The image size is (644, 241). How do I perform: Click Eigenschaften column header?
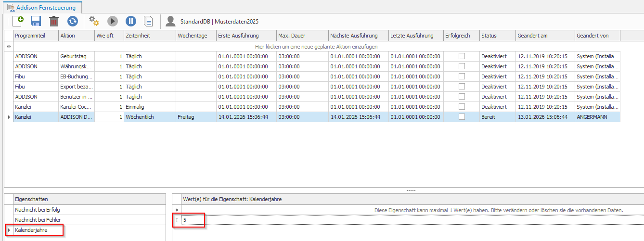point(89,199)
